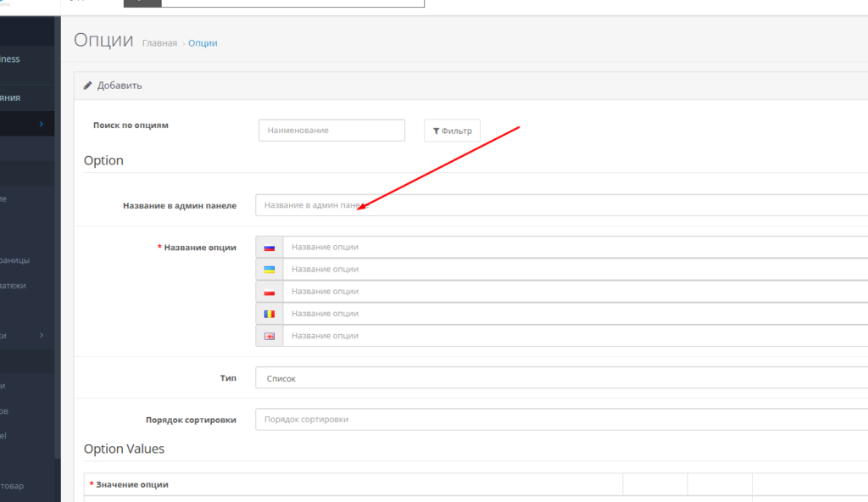Select the Ukrainian Название опции input
The width and height of the screenshot is (868, 502).
(575, 270)
